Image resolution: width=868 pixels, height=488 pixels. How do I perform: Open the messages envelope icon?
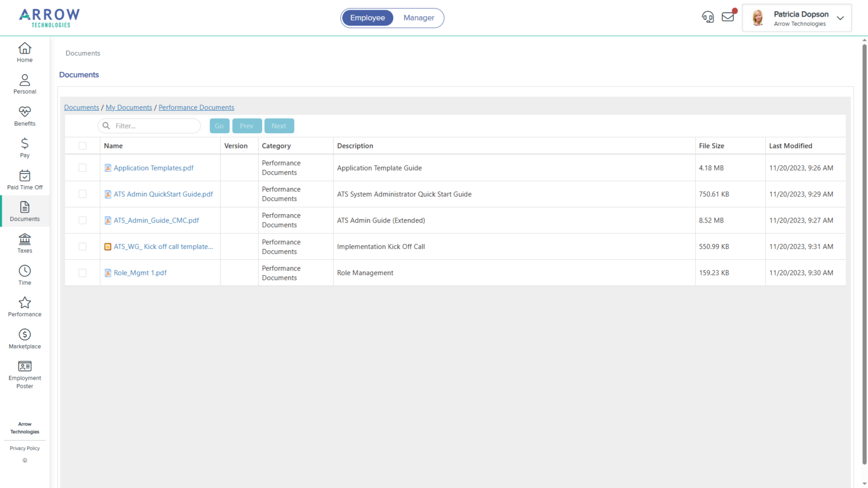(728, 17)
